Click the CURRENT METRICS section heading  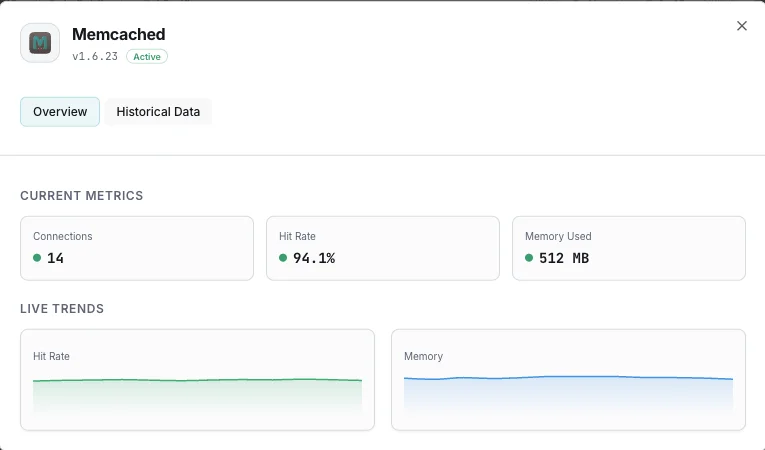tap(81, 196)
